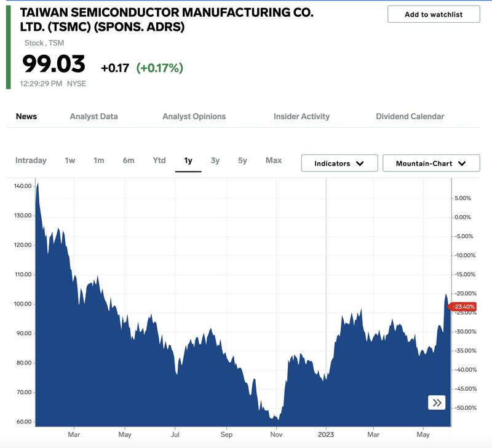Open the Analyst Data tab
Screen dimensions: 492x448
coord(94,116)
